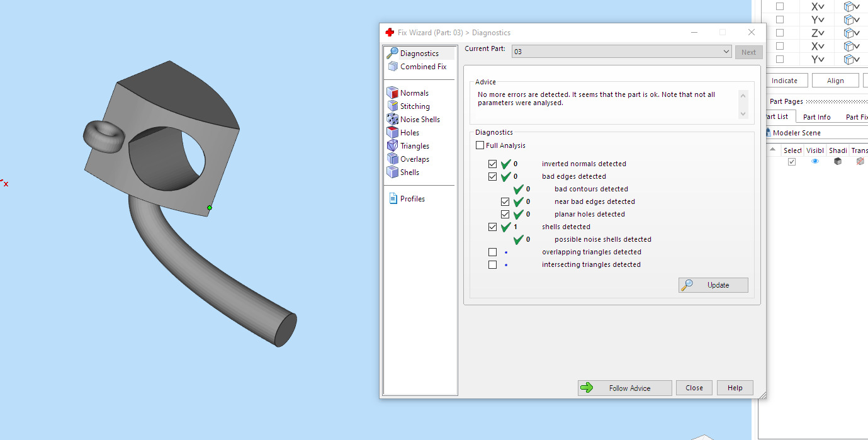The width and height of the screenshot is (868, 440).
Task: Click the Part Pages panel header
Action: pyautogui.click(x=786, y=101)
